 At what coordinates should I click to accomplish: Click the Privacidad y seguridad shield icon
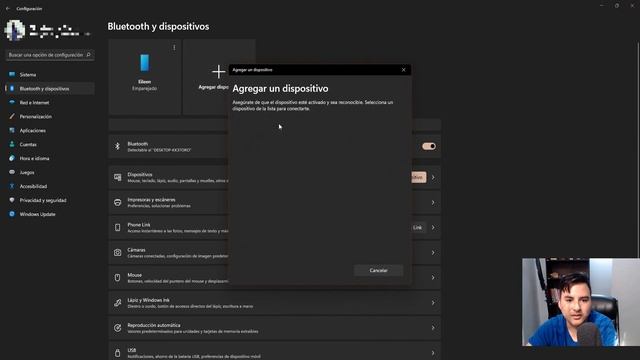coord(12,200)
